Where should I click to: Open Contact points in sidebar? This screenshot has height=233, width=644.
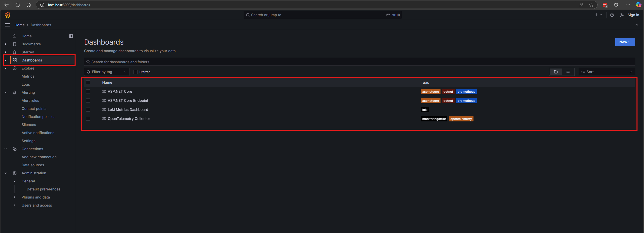point(34,109)
